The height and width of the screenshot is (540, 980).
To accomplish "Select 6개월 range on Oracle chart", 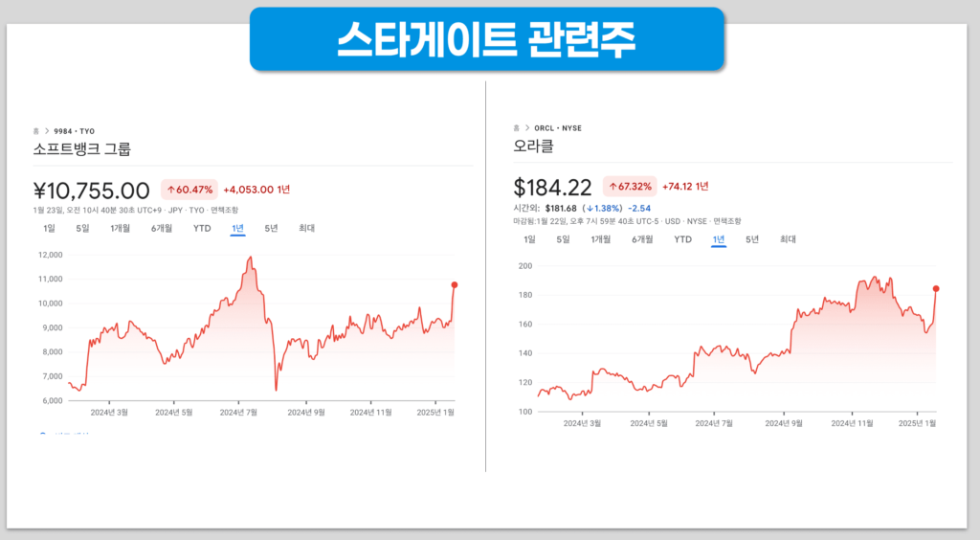I will [x=642, y=240].
